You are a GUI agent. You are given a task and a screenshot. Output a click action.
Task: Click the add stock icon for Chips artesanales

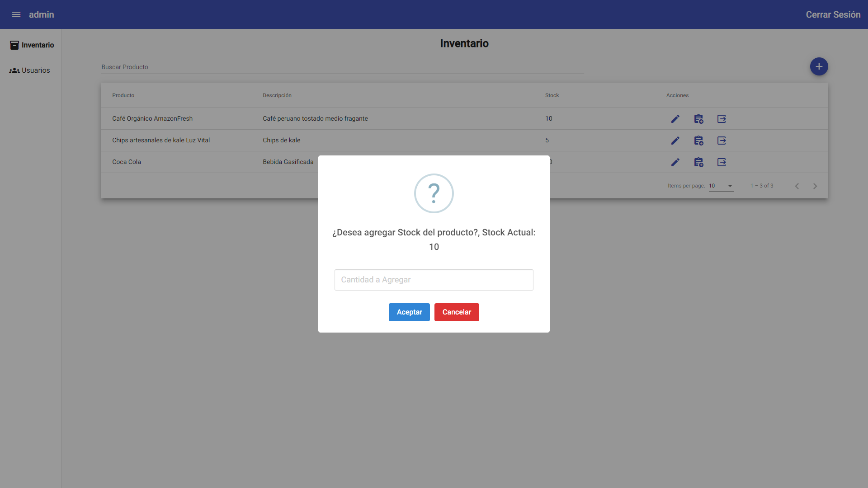point(698,140)
